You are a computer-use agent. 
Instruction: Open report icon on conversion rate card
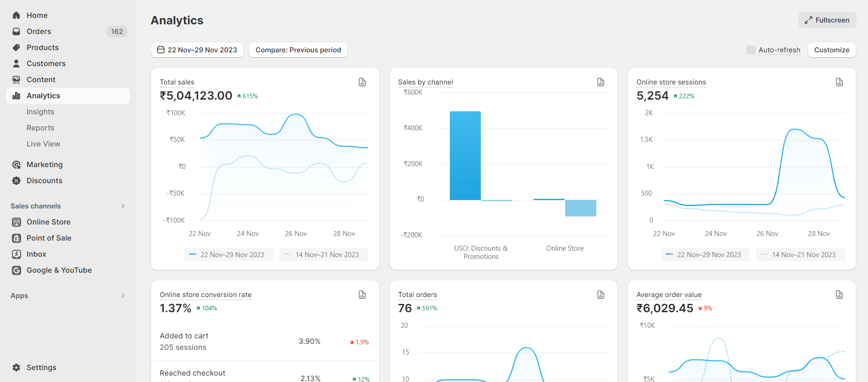click(x=362, y=295)
